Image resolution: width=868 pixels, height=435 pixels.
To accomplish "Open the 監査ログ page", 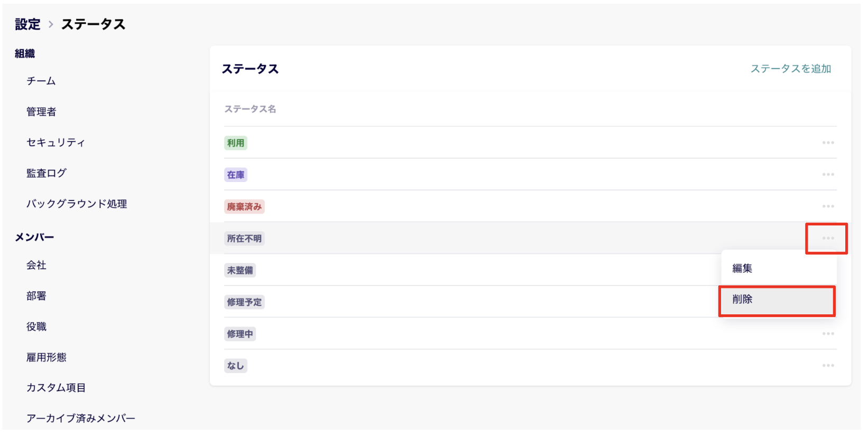I will click(x=47, y=173).
